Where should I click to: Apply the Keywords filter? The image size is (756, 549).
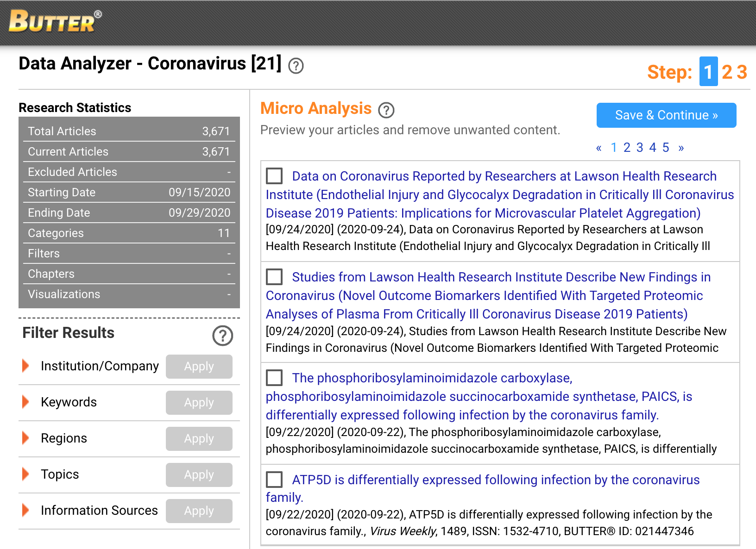[x=199, y=402]
